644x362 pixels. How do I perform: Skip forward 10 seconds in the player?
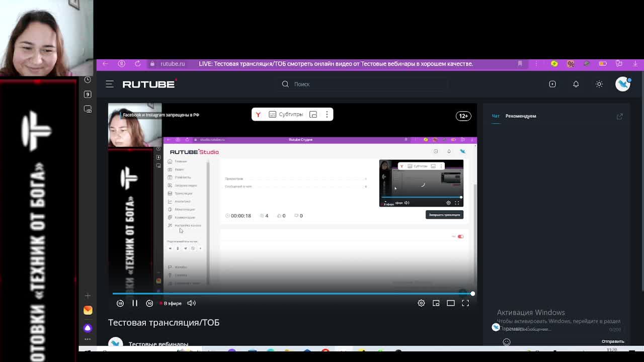pos(149,303)
